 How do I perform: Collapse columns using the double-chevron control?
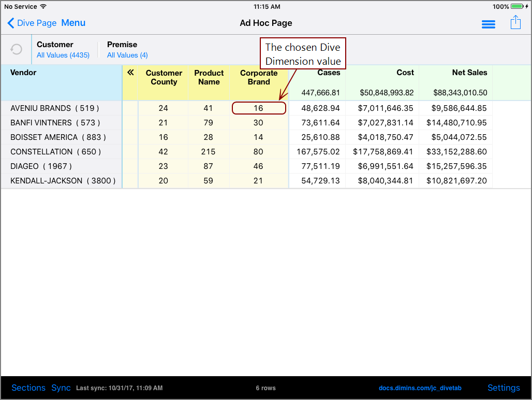(131, 73)
